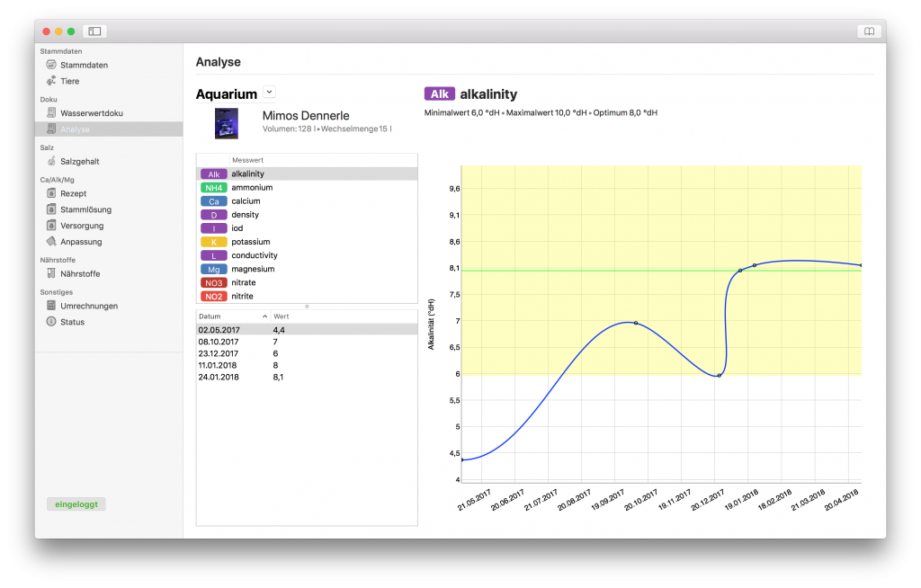Select the 23.12.2017 measurement row
921x588 pixels.
click(307, 353)
